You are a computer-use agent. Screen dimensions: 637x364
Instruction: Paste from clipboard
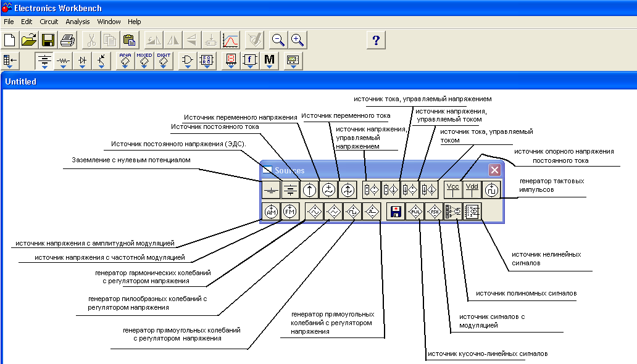129,40
